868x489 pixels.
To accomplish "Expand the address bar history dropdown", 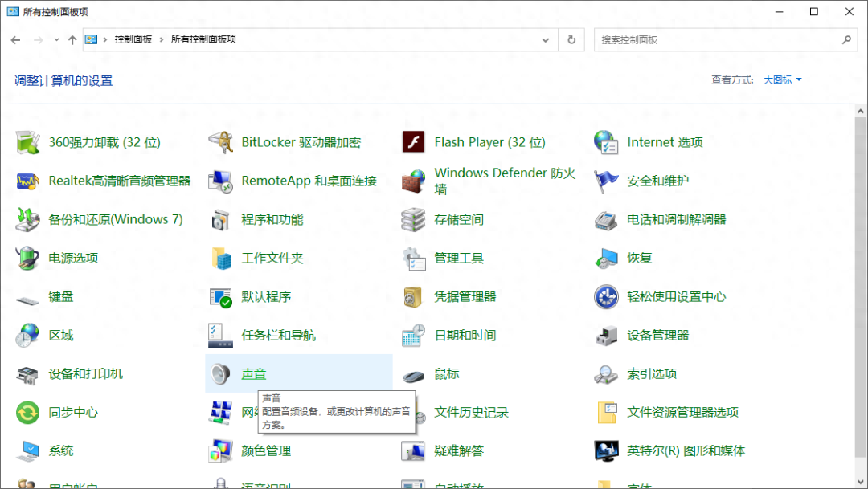I will tap(545, 39).
